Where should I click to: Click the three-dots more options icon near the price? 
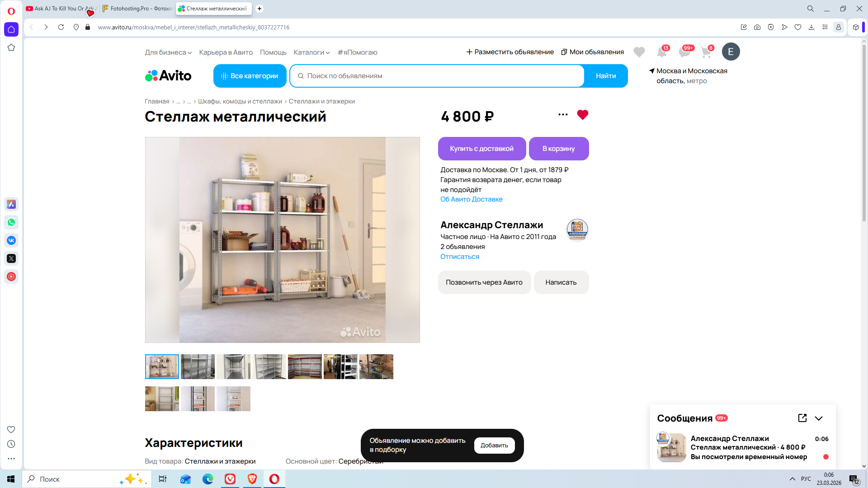(x=563, y=115)
